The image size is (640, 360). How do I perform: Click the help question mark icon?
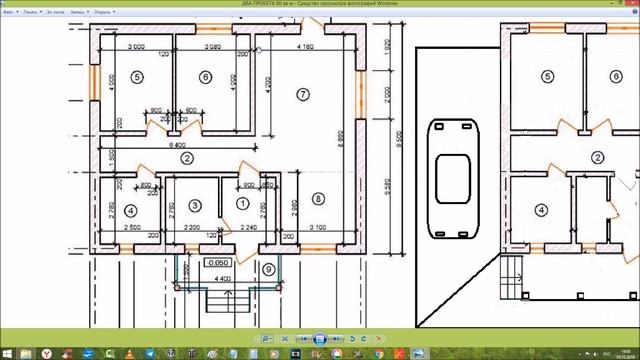coord(635,12)
